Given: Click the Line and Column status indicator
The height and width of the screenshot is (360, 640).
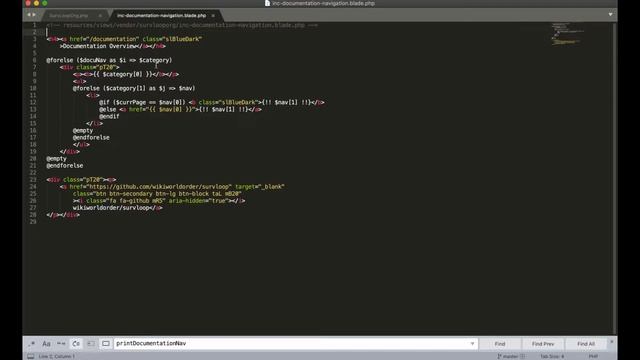Looking at the screenshot, I should [x=57, y=356].
